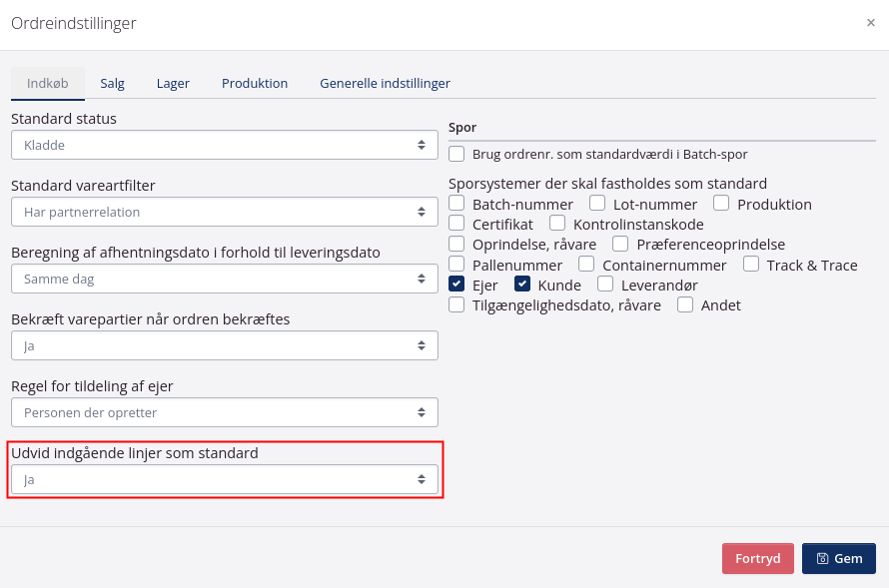This screenshot has width=889, height=588.
Task: Click the Fortryd cancel button
Action: [757, 558]
